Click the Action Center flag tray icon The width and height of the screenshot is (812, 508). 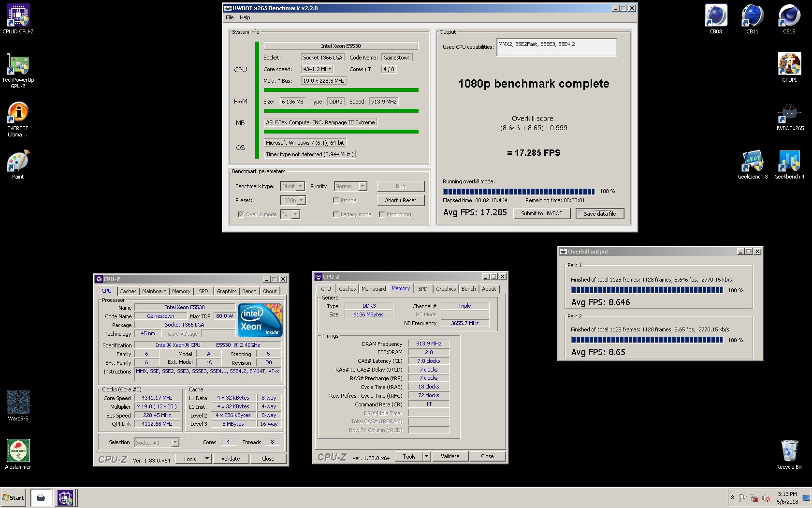click(x=743, y=498)
